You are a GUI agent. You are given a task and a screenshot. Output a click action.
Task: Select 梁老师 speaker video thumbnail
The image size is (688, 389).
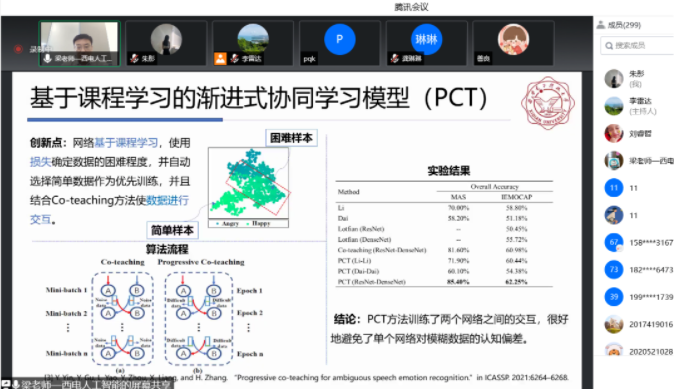point(79,43)
